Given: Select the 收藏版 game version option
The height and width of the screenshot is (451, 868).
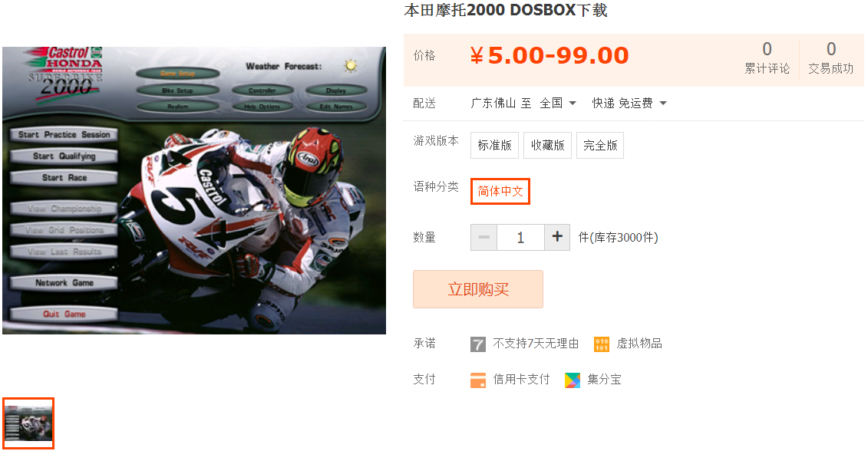Looking at the screenshot, I should 547,146.
